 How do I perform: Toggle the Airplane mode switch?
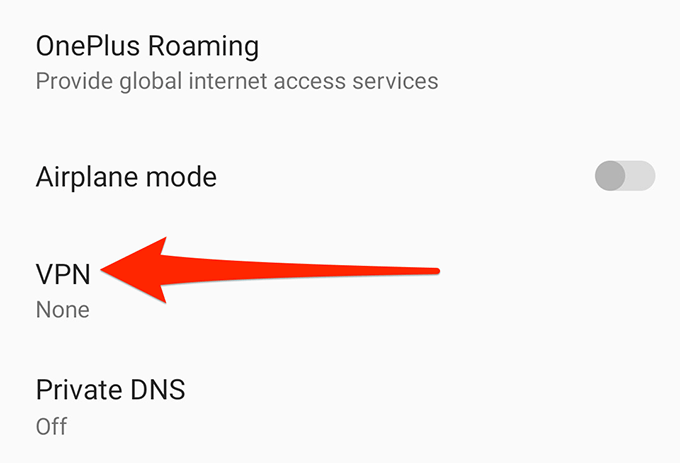pos(625,176)
